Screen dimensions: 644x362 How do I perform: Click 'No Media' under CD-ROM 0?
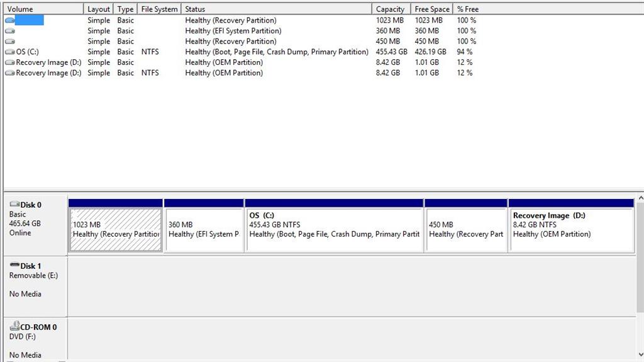click(25, 355)
